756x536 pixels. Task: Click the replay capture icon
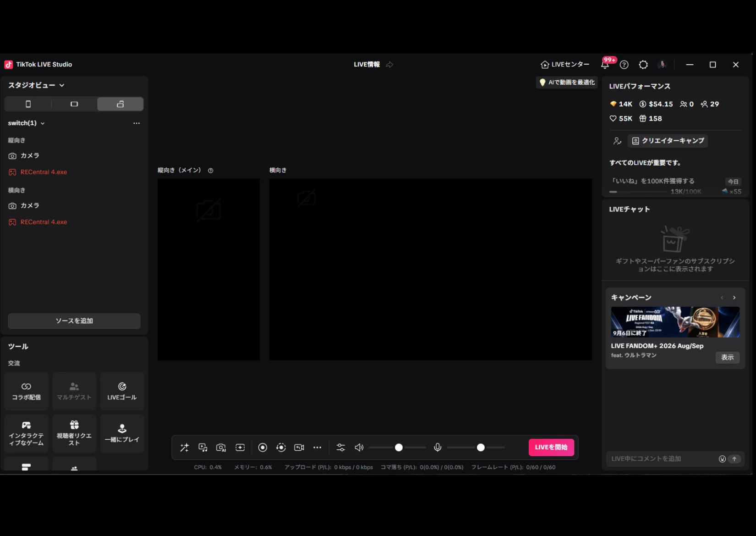pos(281,448)
